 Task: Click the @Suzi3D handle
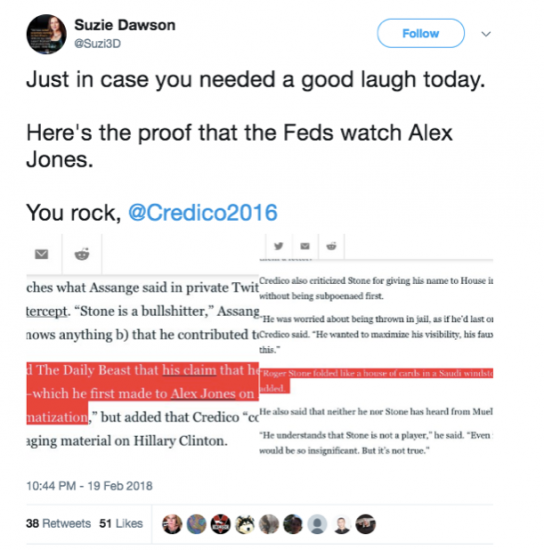coord(98,43)
